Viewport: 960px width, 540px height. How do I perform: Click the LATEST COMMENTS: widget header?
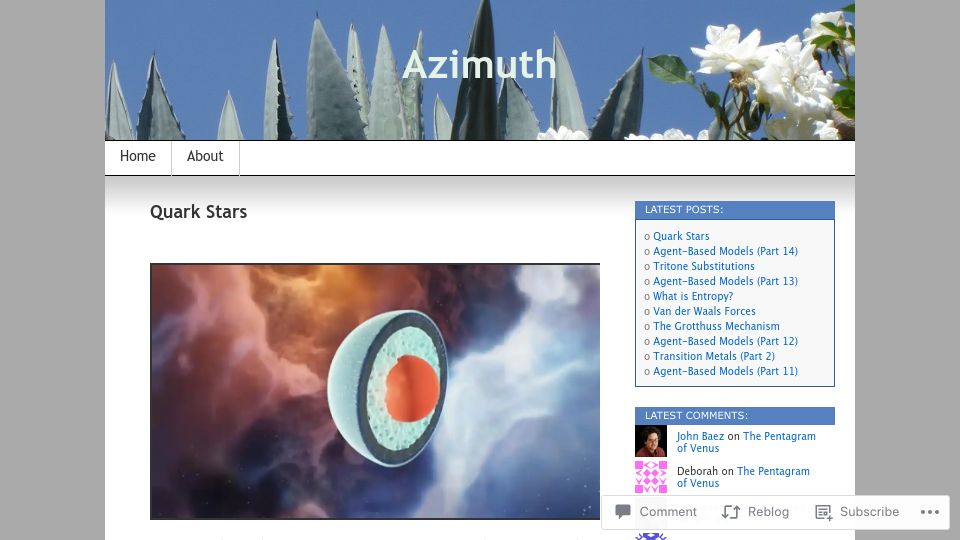click(x=735, y=416)
